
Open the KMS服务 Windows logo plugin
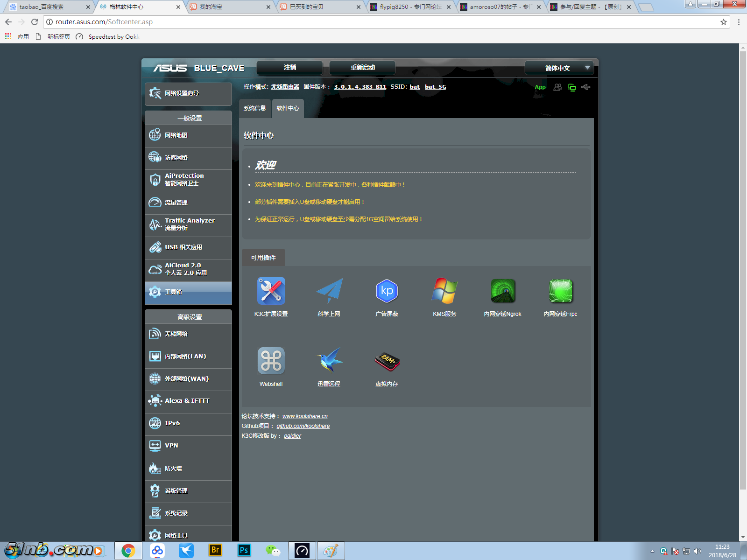[444, 291]
